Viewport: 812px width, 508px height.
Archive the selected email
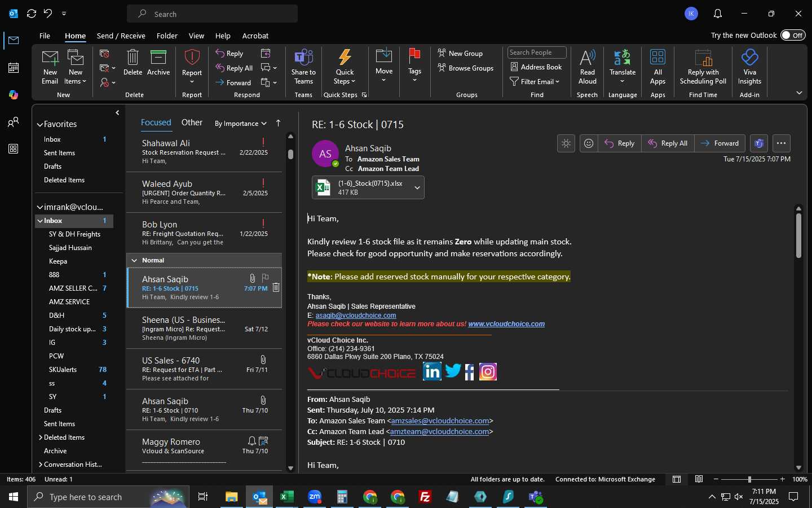[x=158, y=63]
